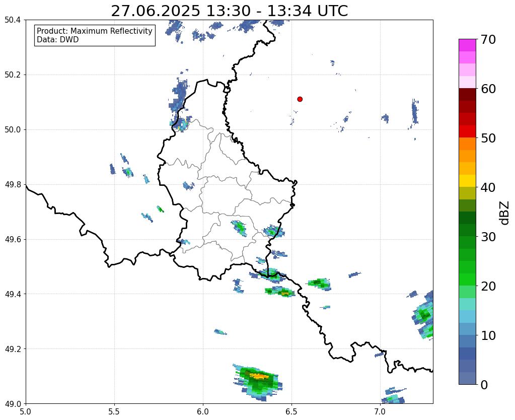Screen dimensions: 515x420
Task: Click the latitude tick label '49.4'
Action: click(x=13, y=294)
